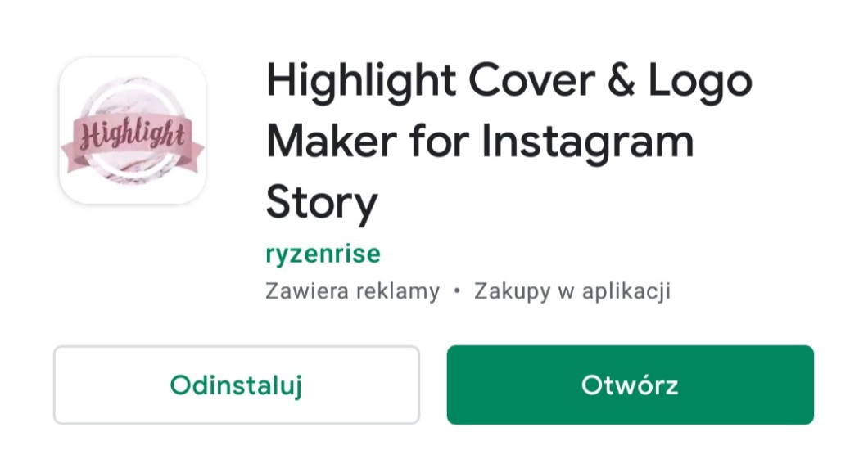Click the word Maker in the title

(332, 142)
